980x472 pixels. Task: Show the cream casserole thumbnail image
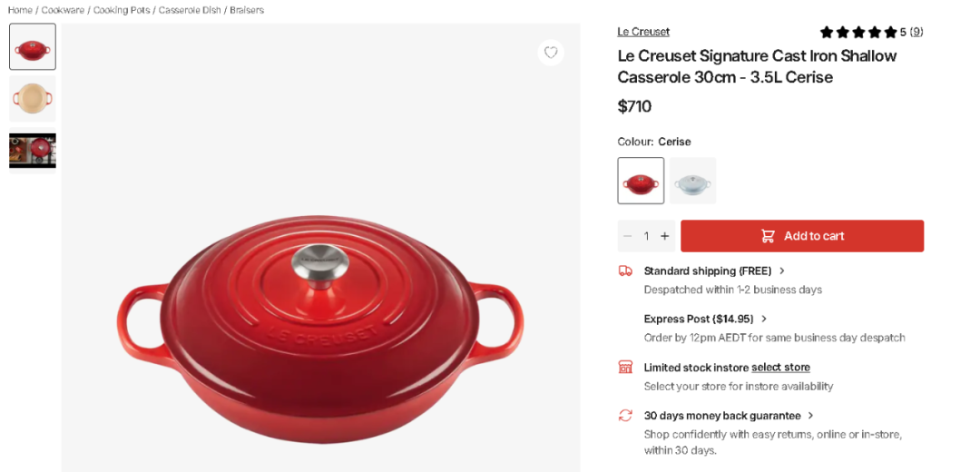(x=33, y=99)
